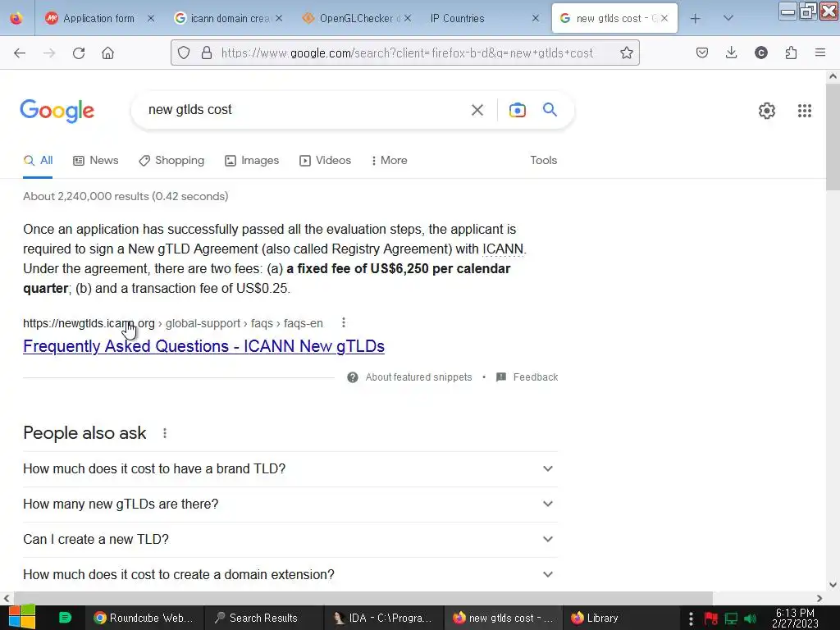
Task: Click the browser Back arrow
Action: click(20, 52)
